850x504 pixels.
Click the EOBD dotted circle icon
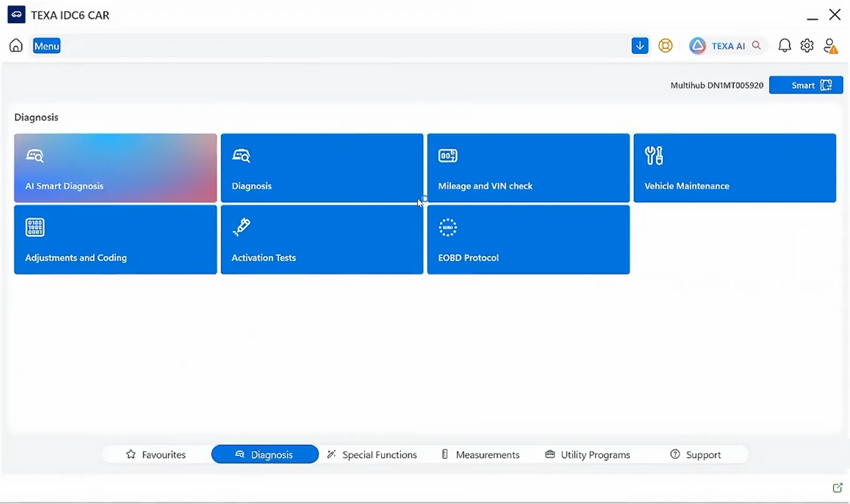click(448, 227)
